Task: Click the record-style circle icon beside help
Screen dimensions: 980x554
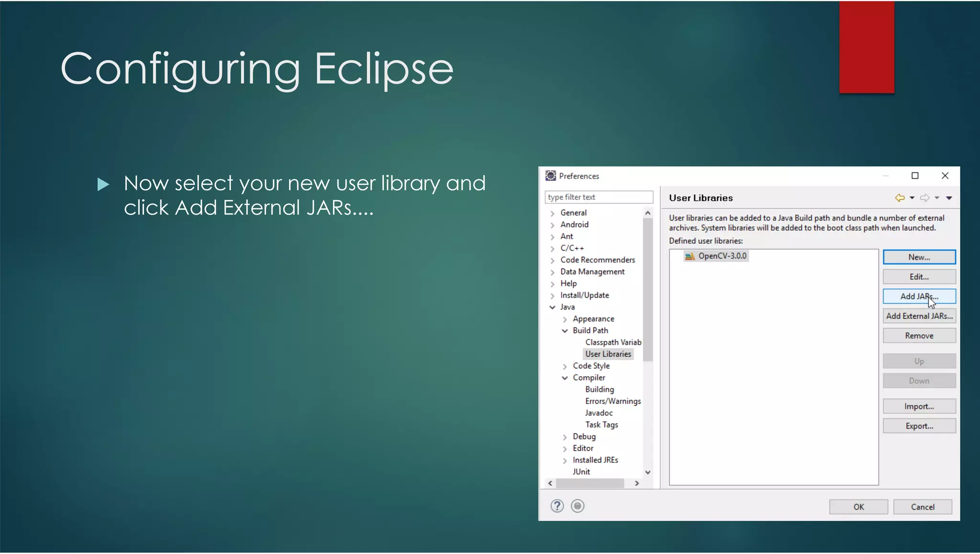Action: 578,506
